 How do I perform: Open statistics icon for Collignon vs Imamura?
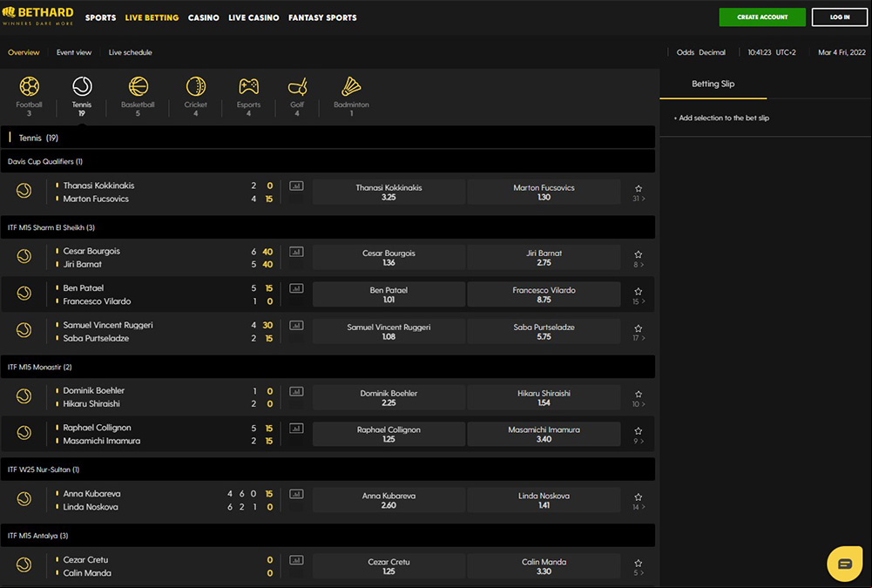click(x=296, y=428)
